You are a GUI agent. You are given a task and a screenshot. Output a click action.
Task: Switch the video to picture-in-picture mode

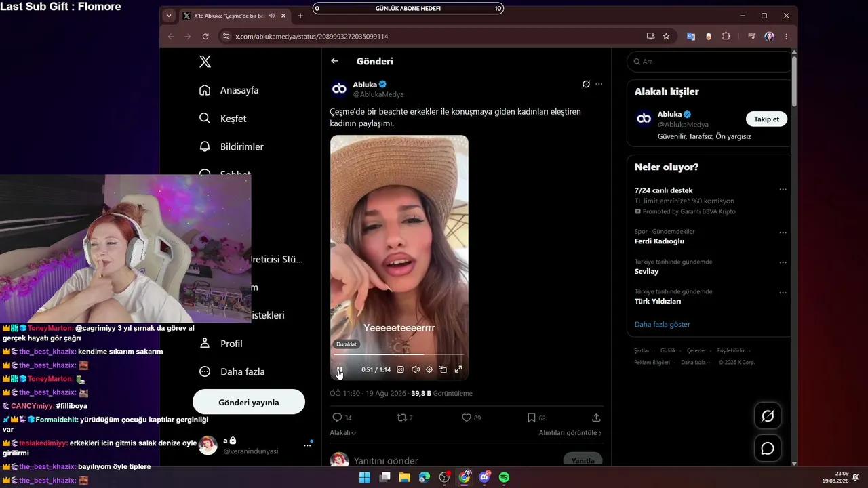coord(443,370)
